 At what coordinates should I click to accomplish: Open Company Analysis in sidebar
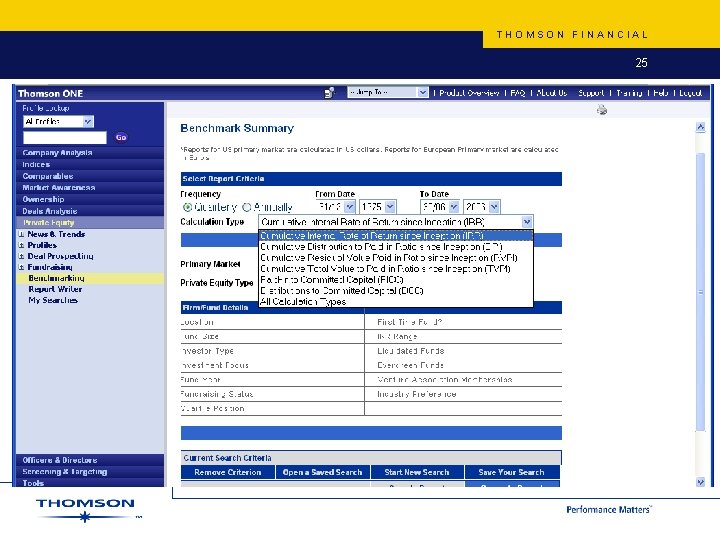(x=90, y=152)
